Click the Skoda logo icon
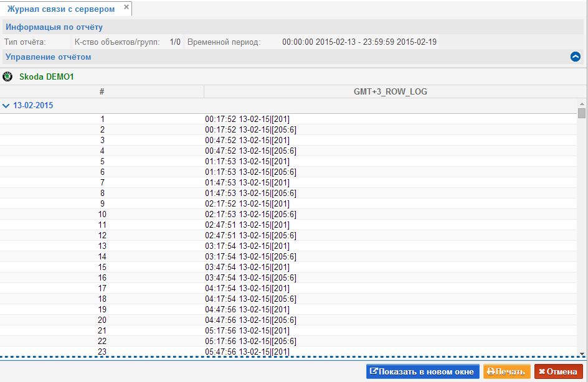The width and height of the screenshot is (588, 382). (7, 77)
